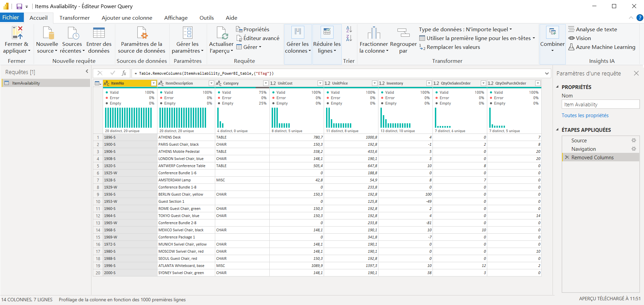Open the Category column filter dropdown
Viewport: 644px width, 305px height.
[266, 83]
